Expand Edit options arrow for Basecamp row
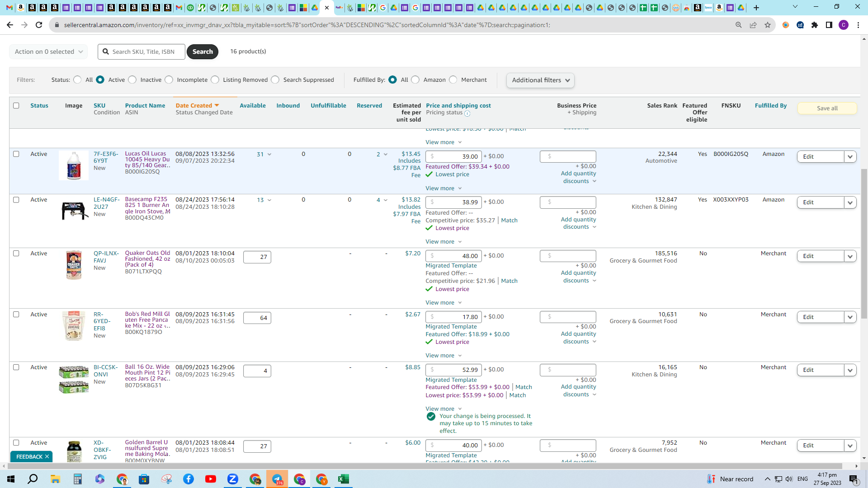Image resolution: width=868 pixels, height=488 pixels. pyautogui.click(x=850, y=202)
